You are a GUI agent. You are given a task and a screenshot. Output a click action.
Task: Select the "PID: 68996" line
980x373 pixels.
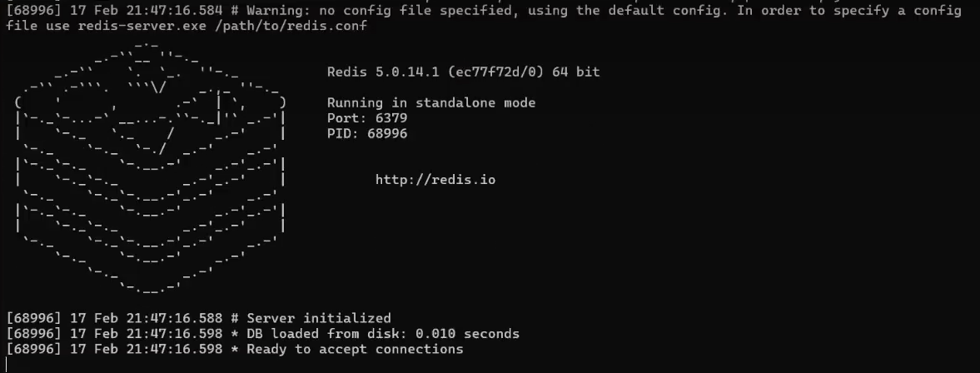click(x=367, y=133)
